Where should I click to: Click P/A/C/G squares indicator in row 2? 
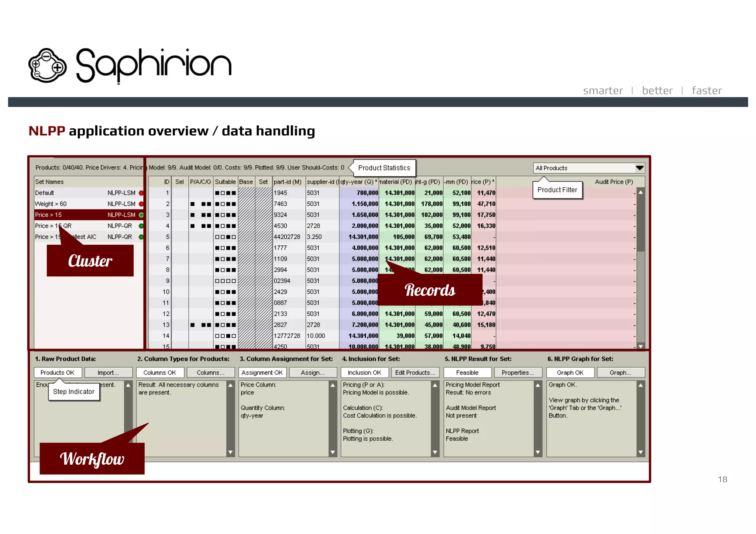tap(201, 204)
